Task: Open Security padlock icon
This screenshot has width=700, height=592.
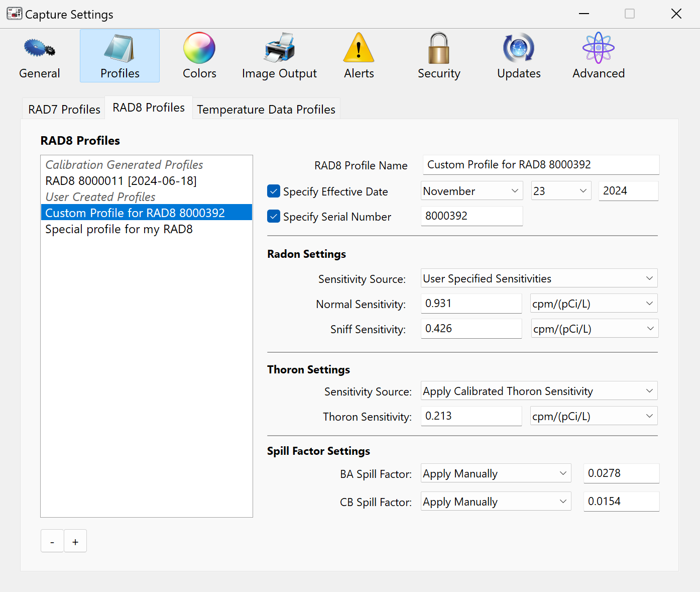Action: [438, 49]
